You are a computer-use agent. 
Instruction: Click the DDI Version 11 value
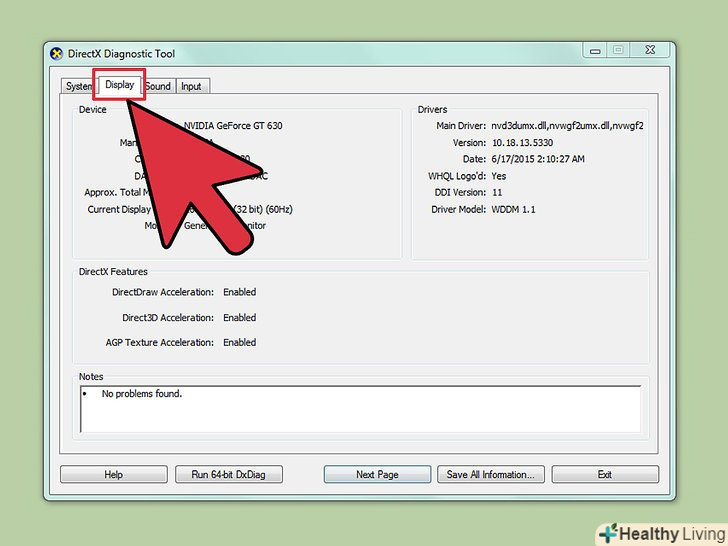[x=497, y=192]
